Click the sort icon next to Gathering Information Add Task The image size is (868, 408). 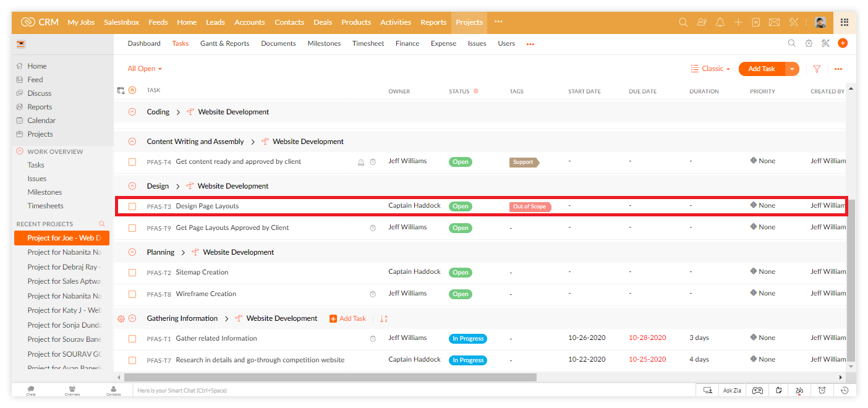point(384,319)
